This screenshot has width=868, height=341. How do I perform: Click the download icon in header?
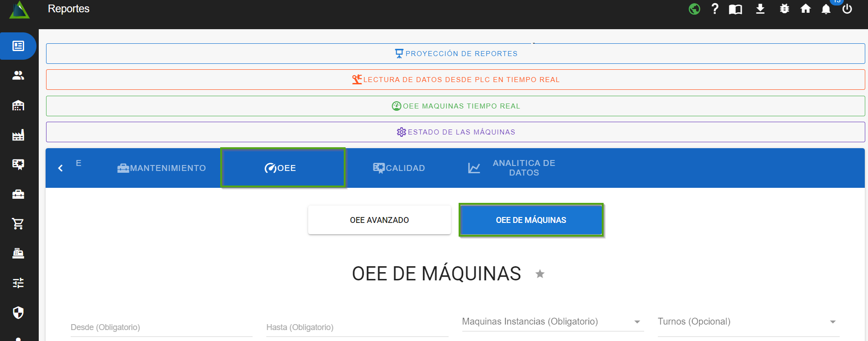760,9
